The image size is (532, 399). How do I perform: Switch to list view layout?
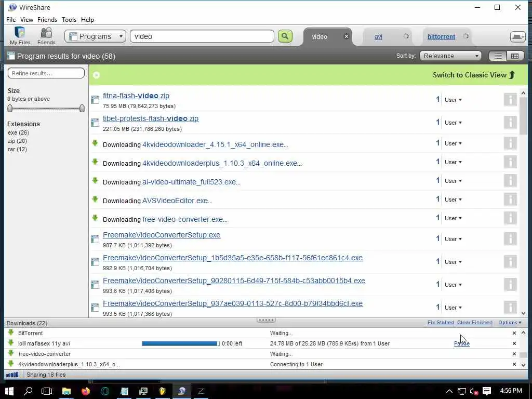(498, 56)
